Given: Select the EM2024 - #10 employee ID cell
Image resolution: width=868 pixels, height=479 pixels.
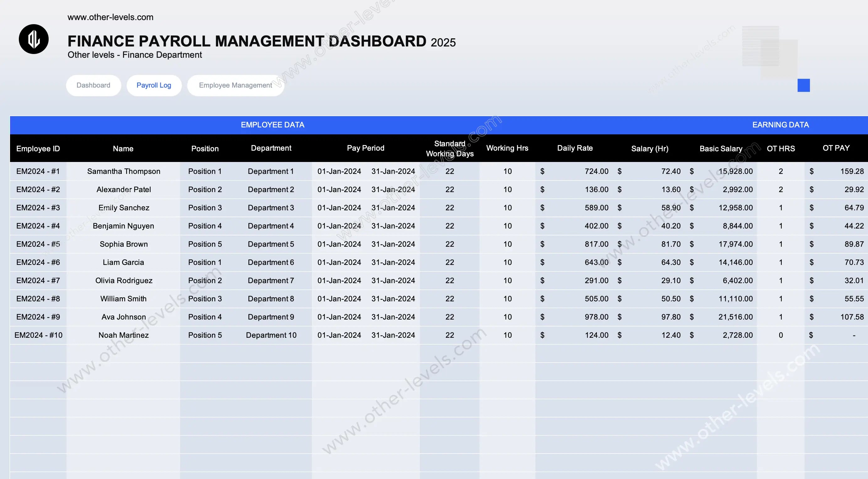Looking at the screenshot, I should [x=38, y=335].
